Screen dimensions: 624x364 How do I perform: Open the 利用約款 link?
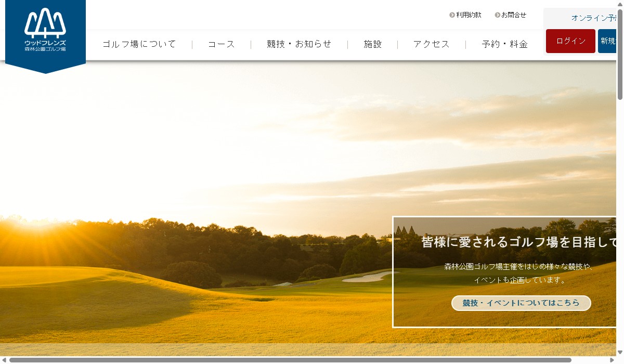coord(469,15)
